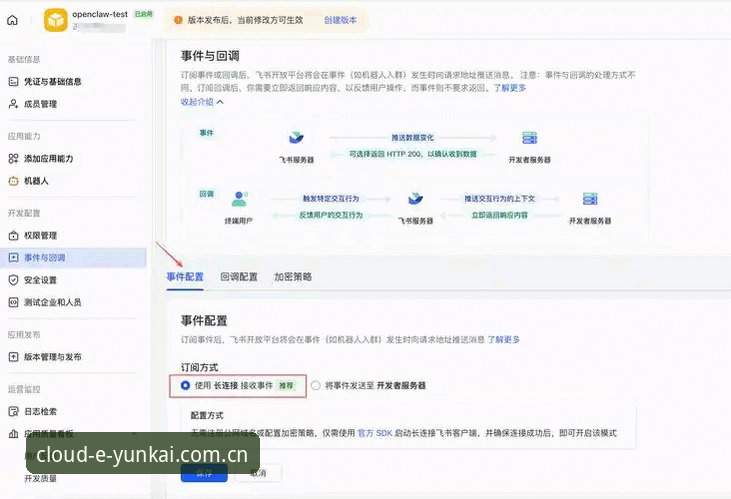This screenshot has width=731, height=499.
Task: Select 使用长连接接收事件 radio option
Action: click(185, 386)
